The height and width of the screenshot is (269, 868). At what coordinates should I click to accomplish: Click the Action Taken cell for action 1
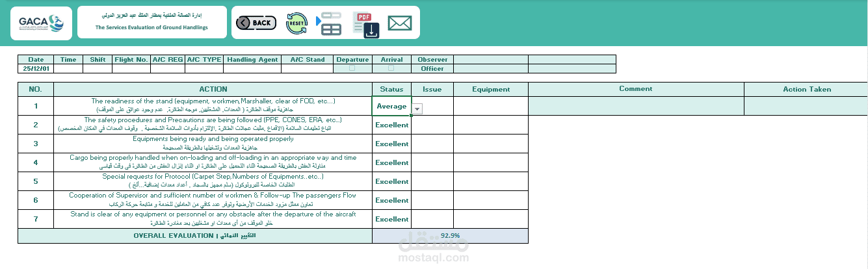coord(806,106)
